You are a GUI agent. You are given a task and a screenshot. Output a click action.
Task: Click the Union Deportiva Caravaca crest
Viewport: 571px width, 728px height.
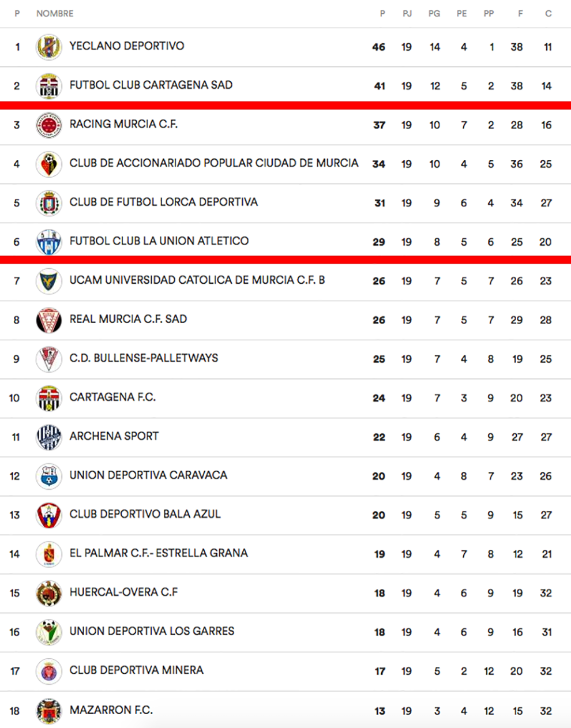coord(49,476)
